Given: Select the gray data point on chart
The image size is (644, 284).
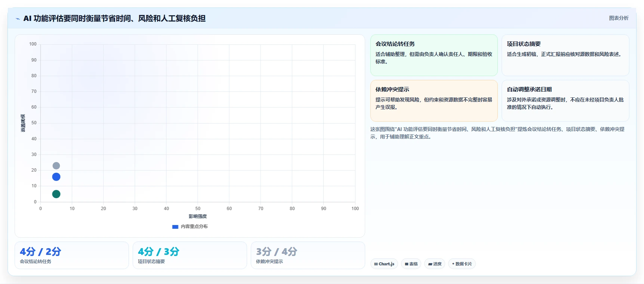Looking at the screenshot, I should coord(56,166).
